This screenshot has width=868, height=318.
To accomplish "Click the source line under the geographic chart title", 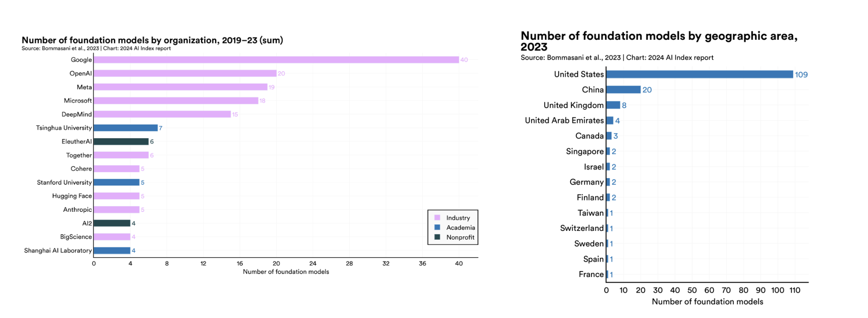I will (617, 58).
